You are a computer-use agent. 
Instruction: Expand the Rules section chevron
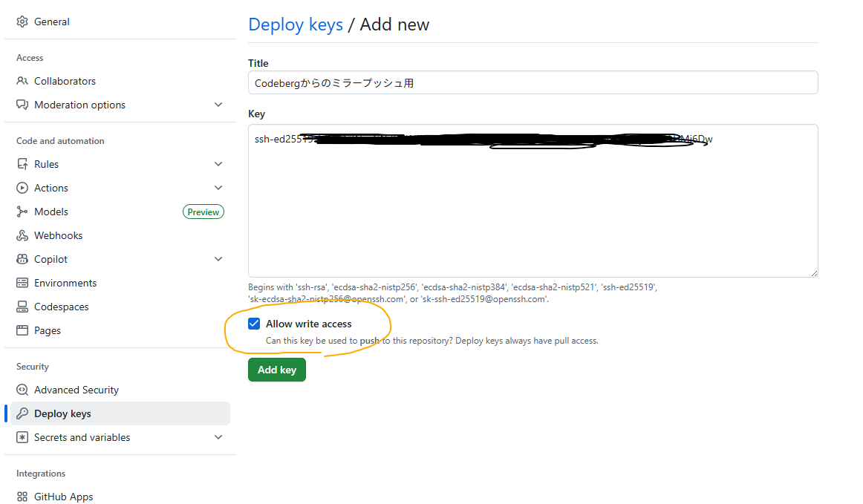pos(218,164)
